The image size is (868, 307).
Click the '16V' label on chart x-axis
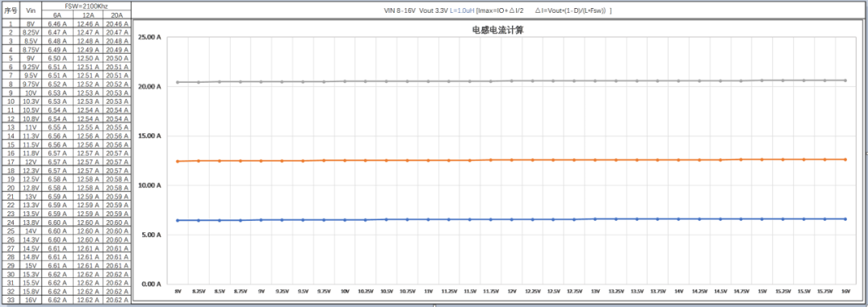pos(845,291)
